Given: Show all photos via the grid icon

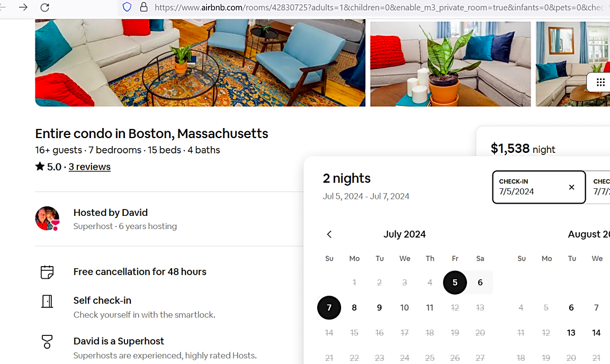Looking at the screenshot, I should [600, 82].
